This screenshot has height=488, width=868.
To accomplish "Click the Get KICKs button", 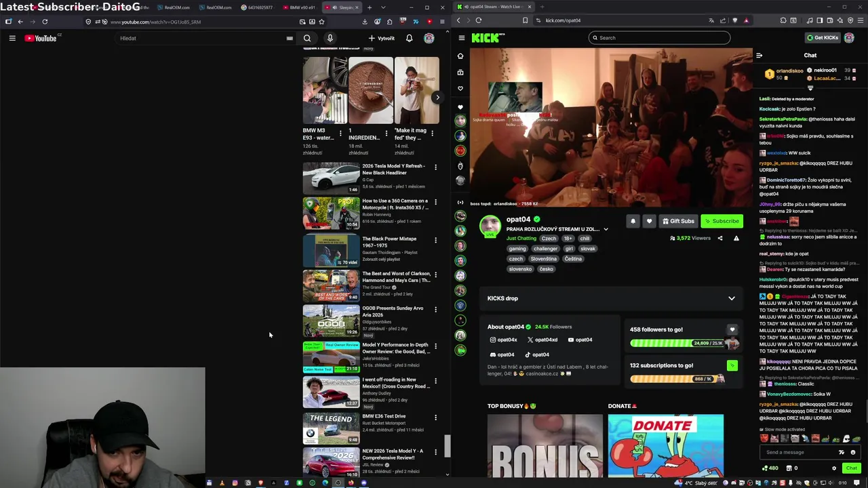I will pyautogui.click(x=823, y=38).
